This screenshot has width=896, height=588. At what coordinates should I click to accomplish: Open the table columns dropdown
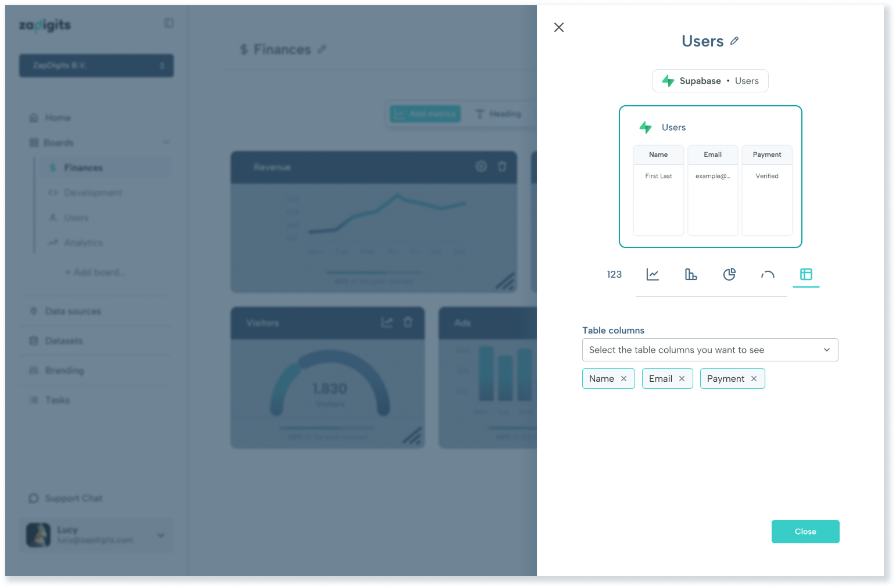pyautogui.click(x=709, y=350)
